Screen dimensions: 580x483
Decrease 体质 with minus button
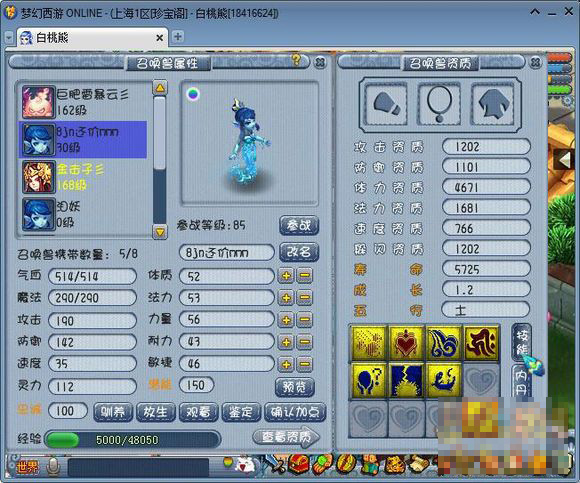point(305,276)
